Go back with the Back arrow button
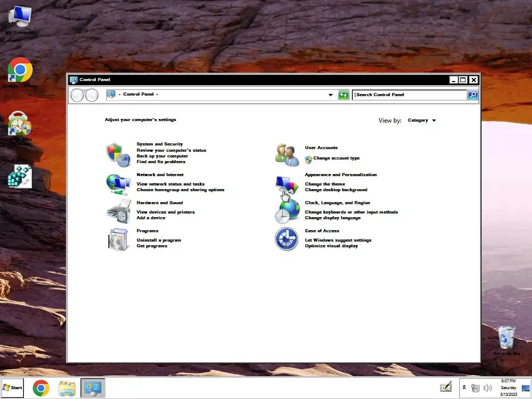532x399 pixels. pos(77,95)
